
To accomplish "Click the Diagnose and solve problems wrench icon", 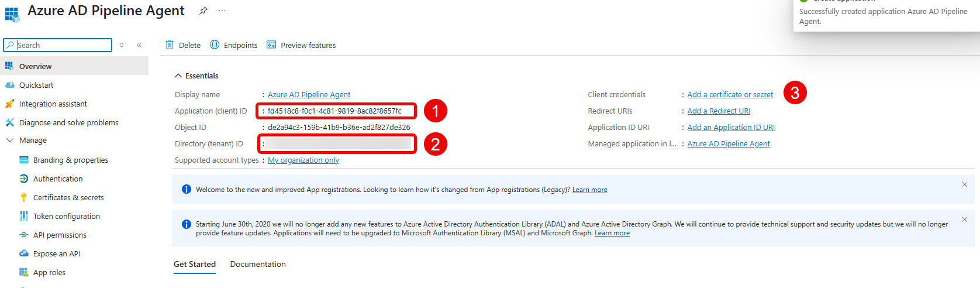I will (9, 122).
